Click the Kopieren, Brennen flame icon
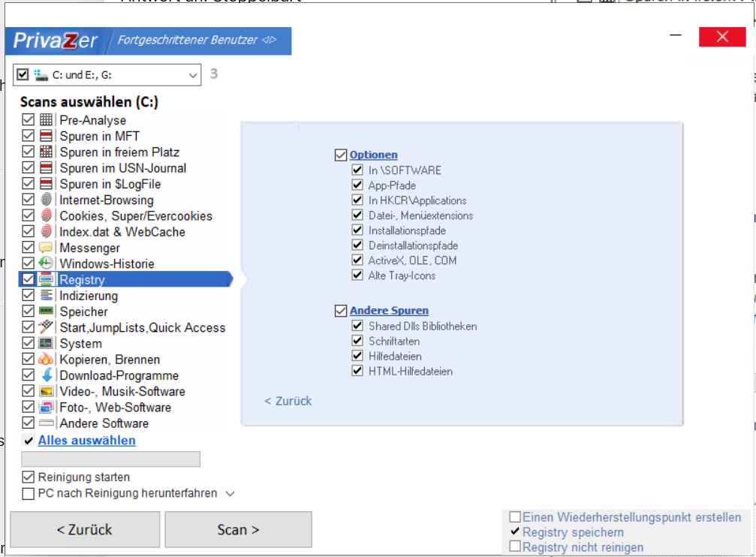The height and width of the screenshot is (557, 756). coord(47,360)
